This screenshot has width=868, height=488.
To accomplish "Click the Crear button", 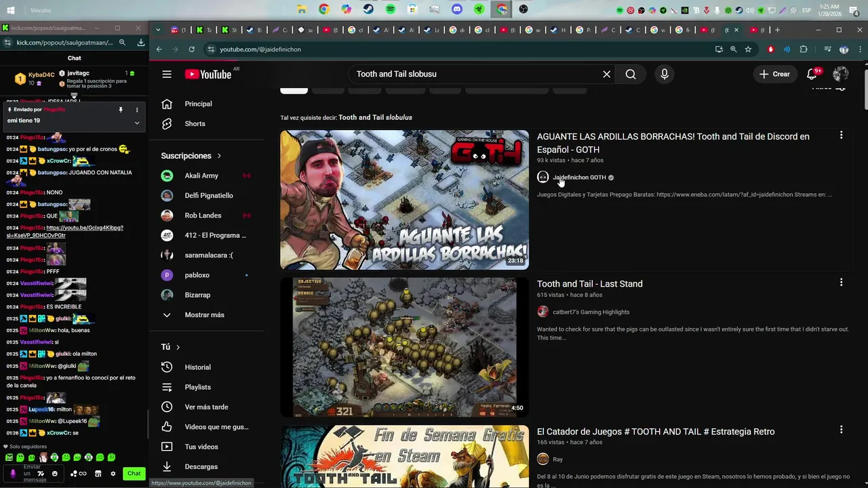I will click(x=774, y=74).
